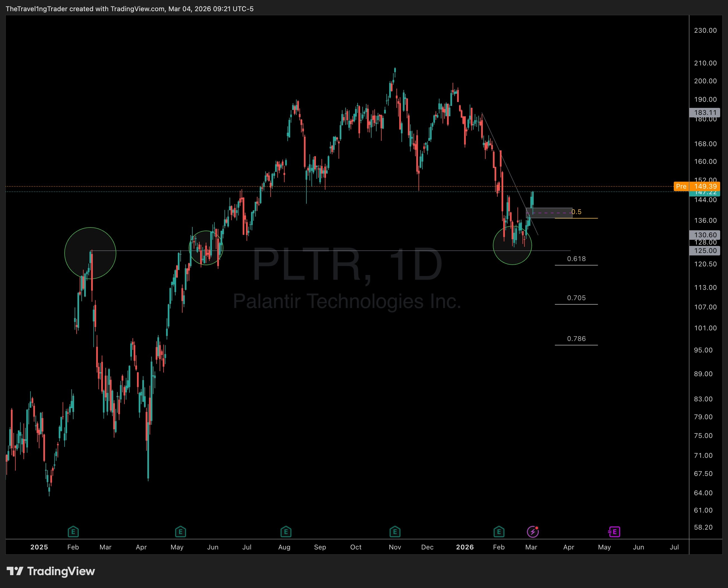
Task: Click the TradingView logo at bottom left
Action: (x=51, y=572)
